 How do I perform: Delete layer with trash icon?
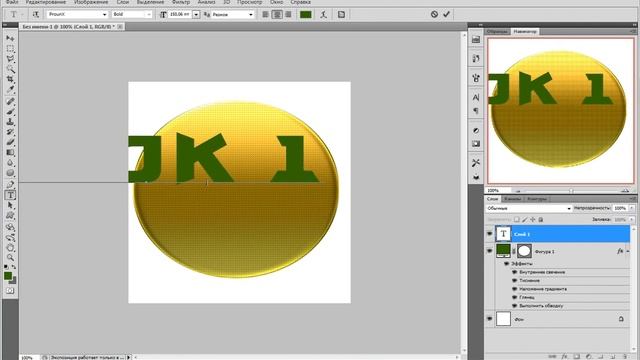click(x=624, y=356)
